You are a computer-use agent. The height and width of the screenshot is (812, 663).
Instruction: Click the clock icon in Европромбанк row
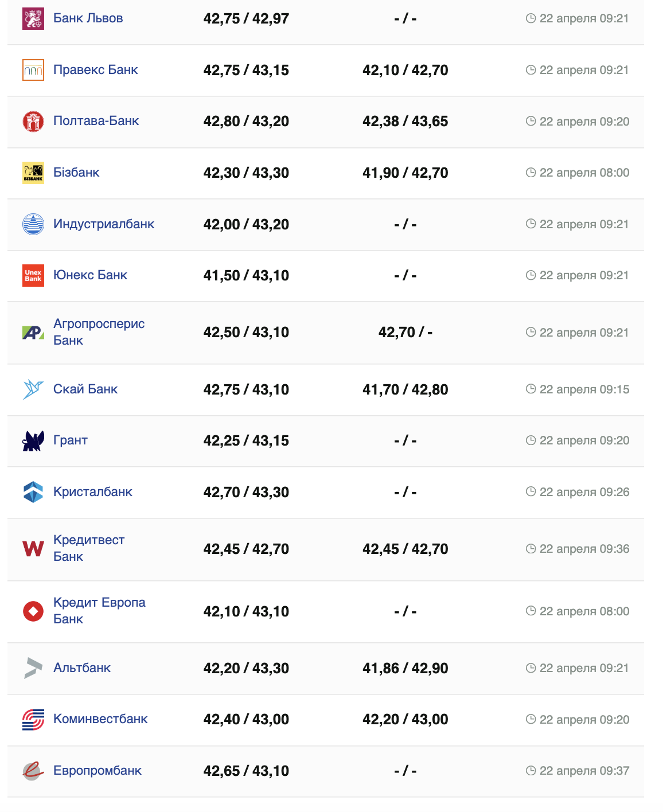tap(531, 771)
